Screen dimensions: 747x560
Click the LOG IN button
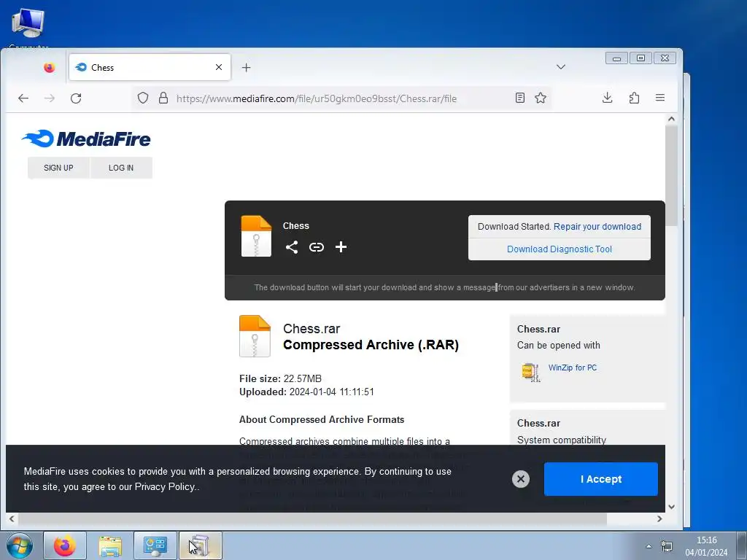click(x=121, y=168)
